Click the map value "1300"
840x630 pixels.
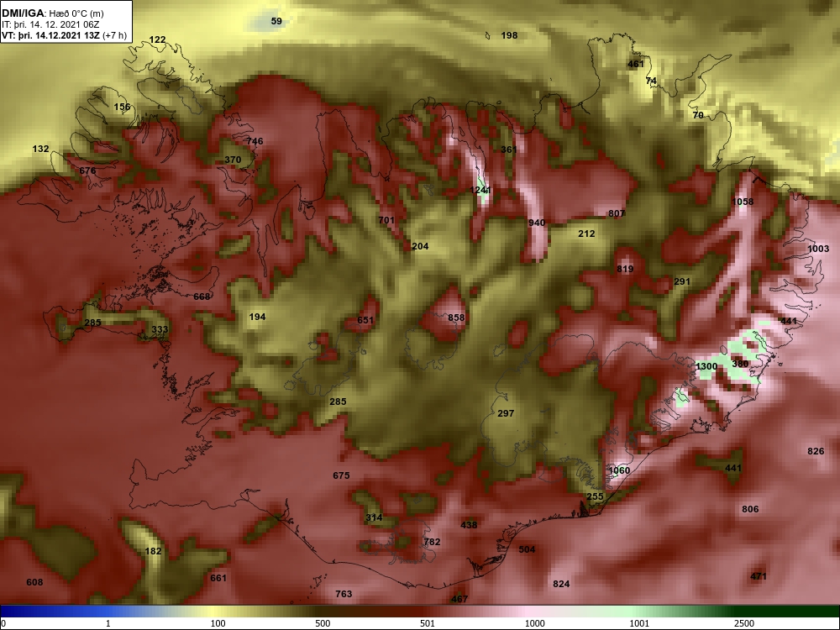[x=706, y=366]
